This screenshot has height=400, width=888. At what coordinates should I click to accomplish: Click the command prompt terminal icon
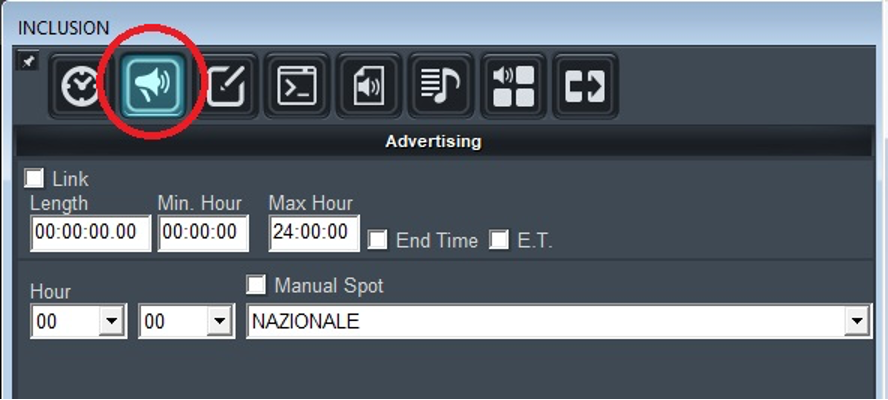click(297, 86)
